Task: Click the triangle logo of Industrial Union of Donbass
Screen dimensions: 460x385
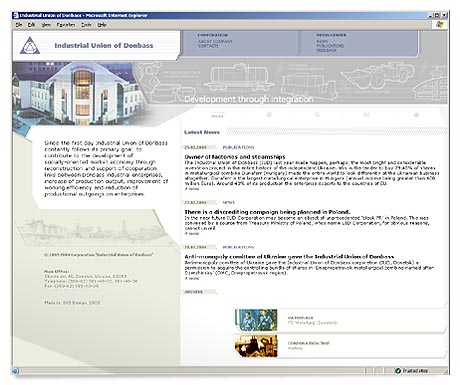Action: (30, 46)
